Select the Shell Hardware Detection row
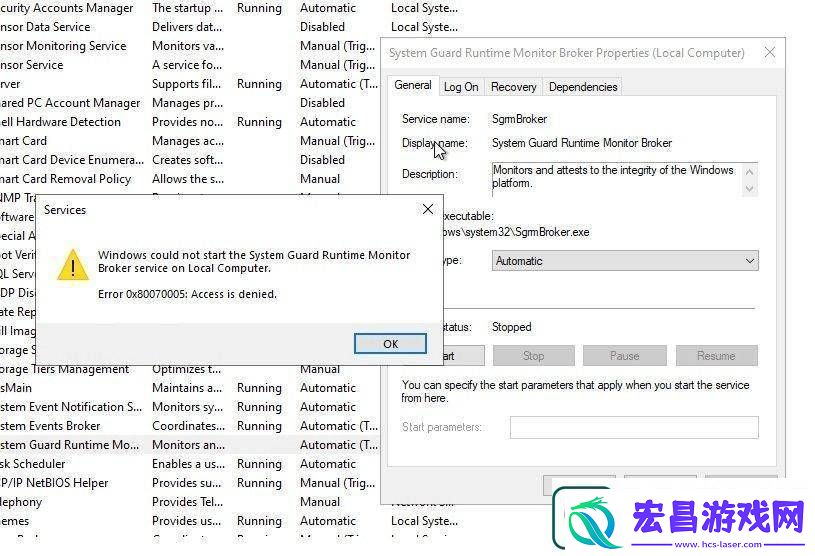Screen dimensions: 815x556 [x=190, y=122]
